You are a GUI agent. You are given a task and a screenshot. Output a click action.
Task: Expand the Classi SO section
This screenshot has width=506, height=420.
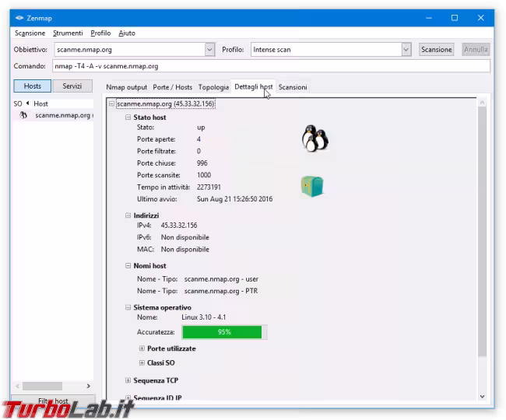(142, 362)
